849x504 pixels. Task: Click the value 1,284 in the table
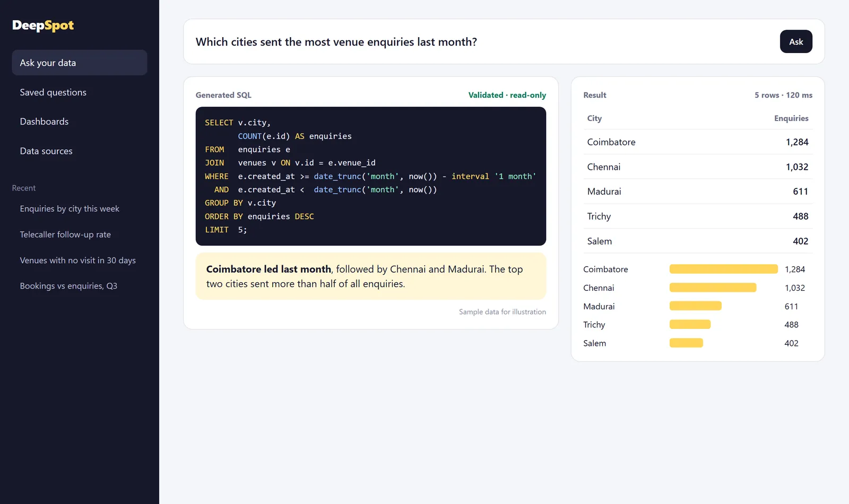[797, 142]
